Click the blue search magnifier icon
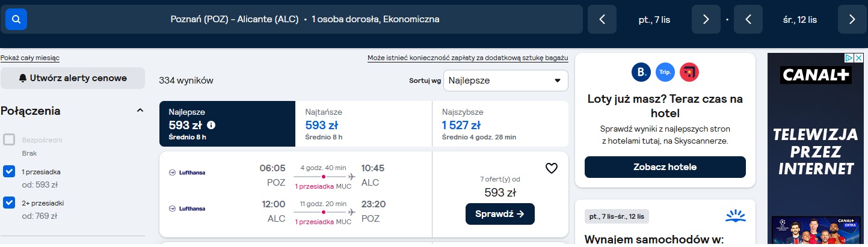This screenshot has height=247, width=868. [x=16, y=19]
